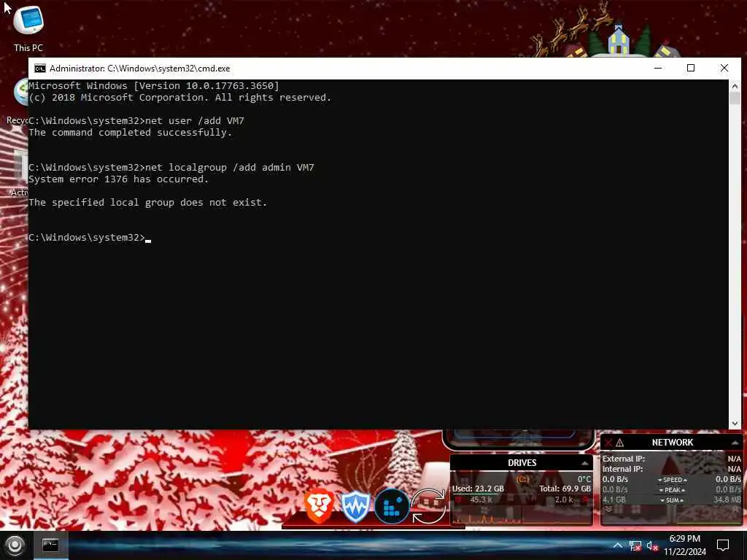Open the blue pixel-squares dock icon
The width and height of the screenshot is (747, 560).
[392, 507]
